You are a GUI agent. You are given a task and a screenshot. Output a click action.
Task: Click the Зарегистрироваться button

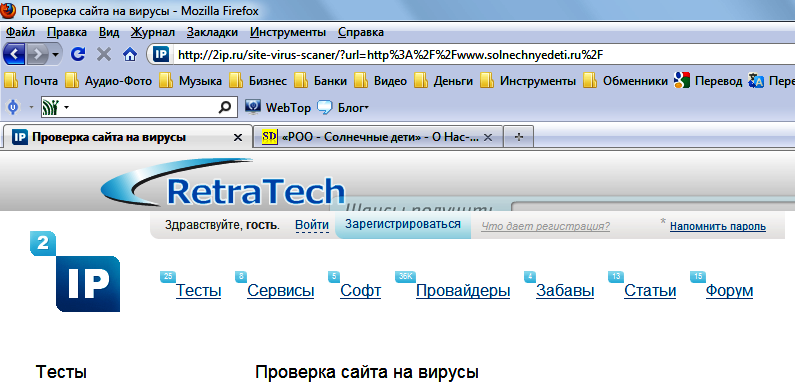tap(403, 224)
